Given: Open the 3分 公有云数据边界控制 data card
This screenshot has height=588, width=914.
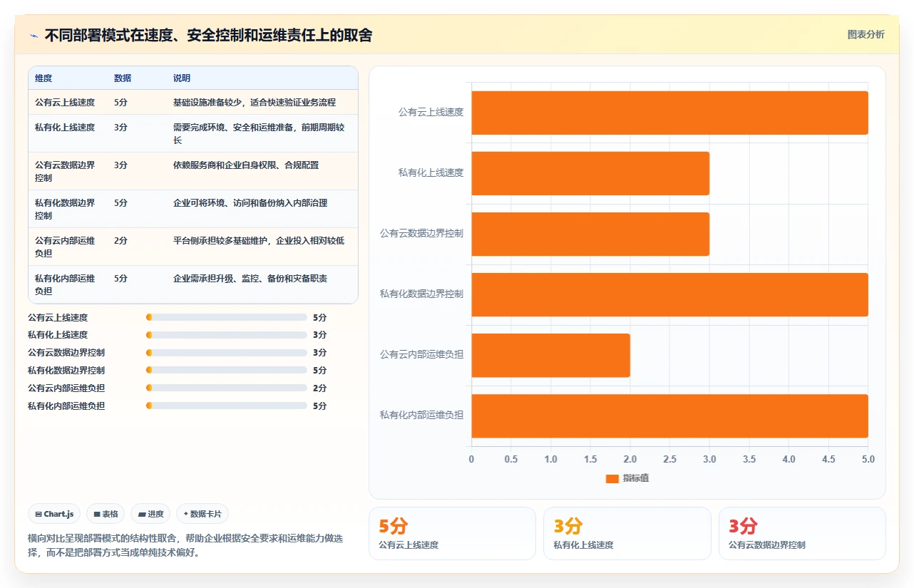Looking at the screenshot, I should point(802,533).
